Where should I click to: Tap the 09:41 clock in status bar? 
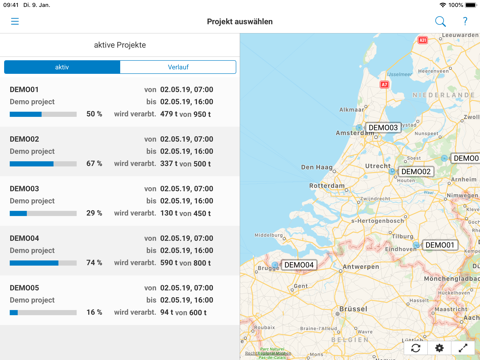(11, 5)
